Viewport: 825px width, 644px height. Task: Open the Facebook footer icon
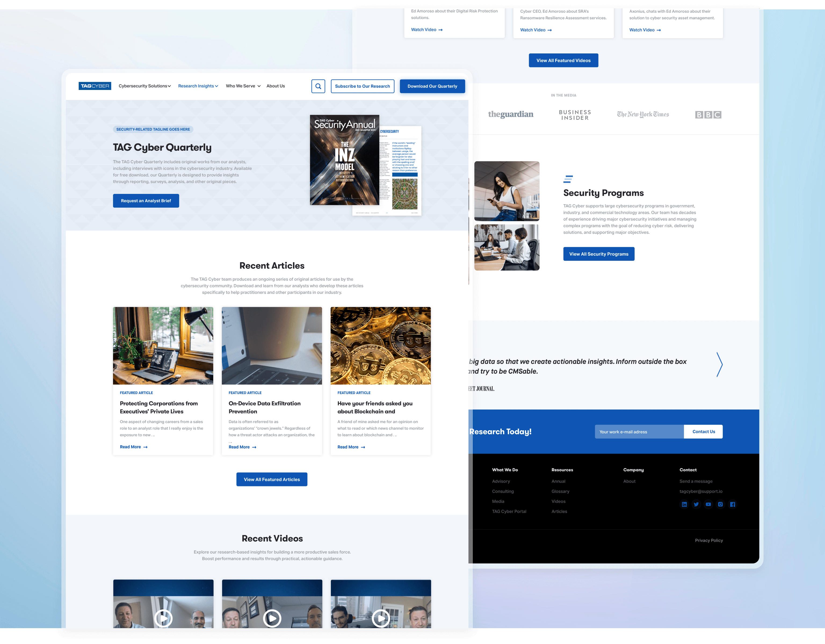[x=732, y=504]
